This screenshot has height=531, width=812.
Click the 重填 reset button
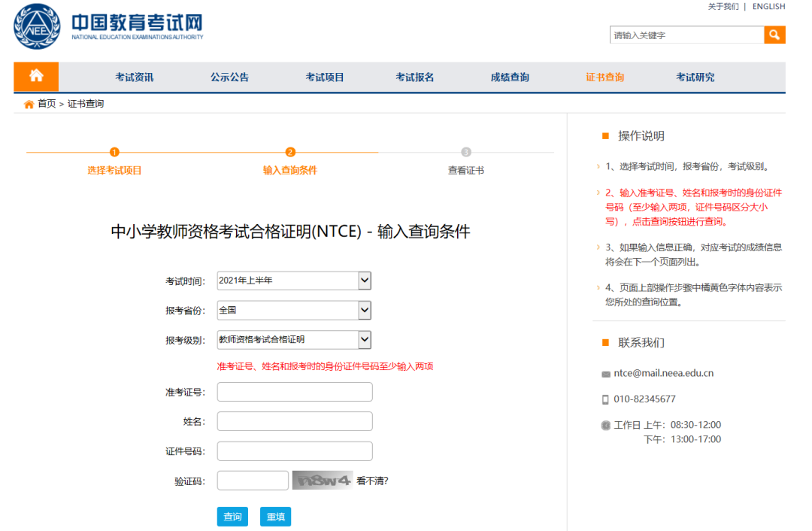click(x=275, y=517)
